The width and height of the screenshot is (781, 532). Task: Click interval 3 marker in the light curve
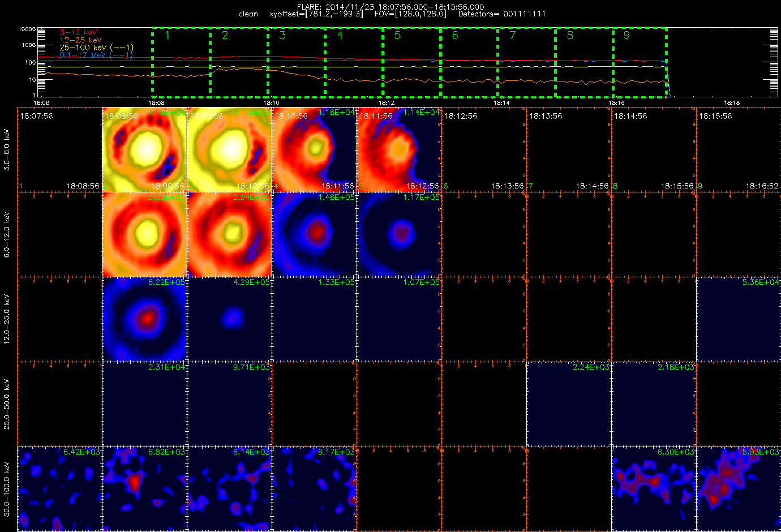click(x=282, y=35)
